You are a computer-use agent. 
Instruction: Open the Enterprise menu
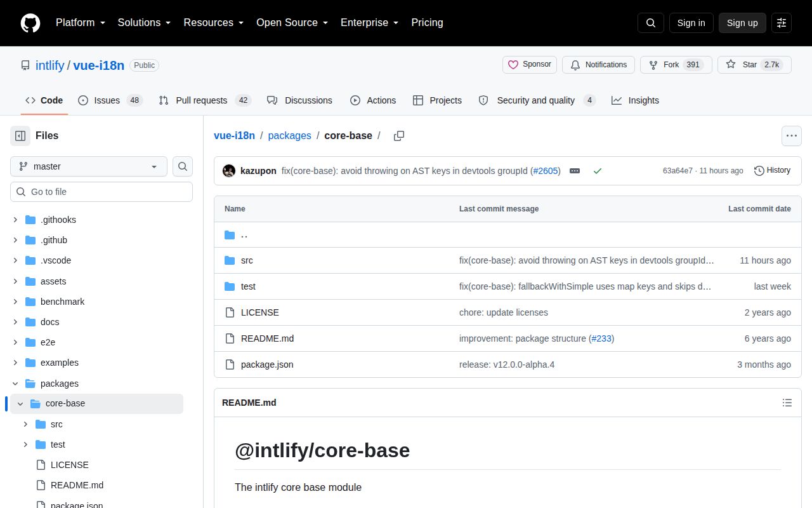[369, 23]
